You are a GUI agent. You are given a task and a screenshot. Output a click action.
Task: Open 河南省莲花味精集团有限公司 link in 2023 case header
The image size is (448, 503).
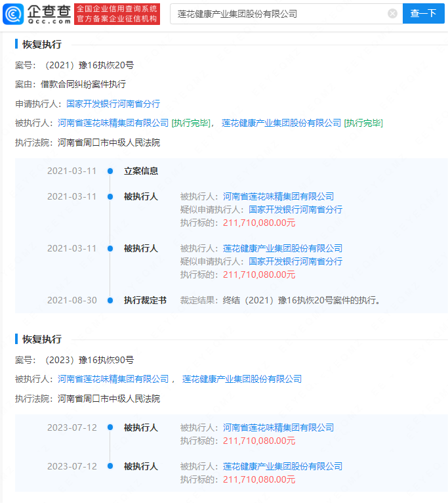[113, 380]
